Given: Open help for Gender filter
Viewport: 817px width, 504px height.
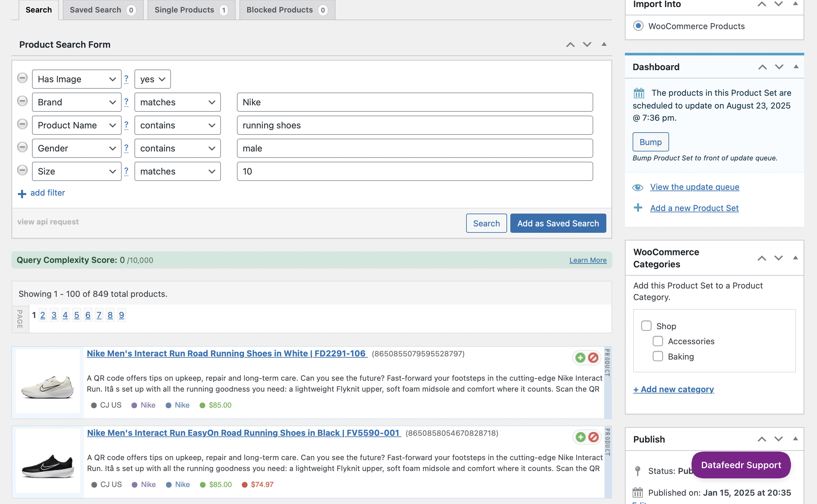Looking at the screenshot, I should tap(126, 148).
